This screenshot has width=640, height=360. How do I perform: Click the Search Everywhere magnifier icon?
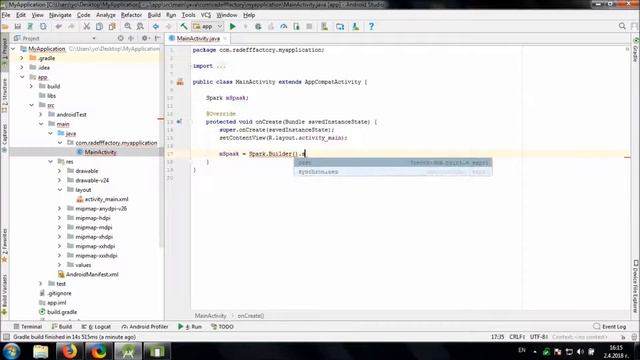[x=622, y=26]
